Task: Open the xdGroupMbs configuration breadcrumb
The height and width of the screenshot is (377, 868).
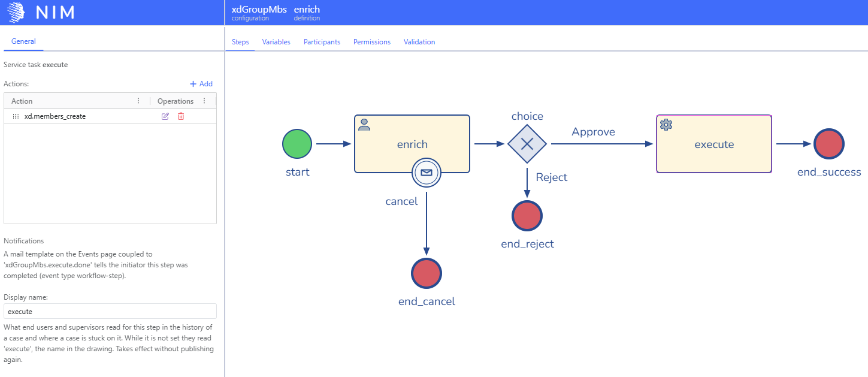Action: click(259, 13)
